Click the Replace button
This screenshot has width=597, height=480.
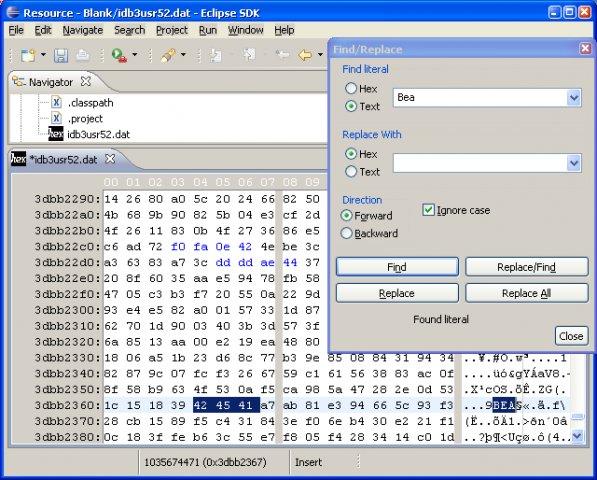[397, 293]
